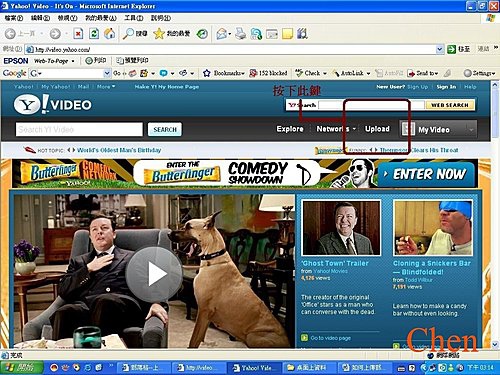500x375 pixels.
Task: Play the featured video with dog
Action: [154, 274]
